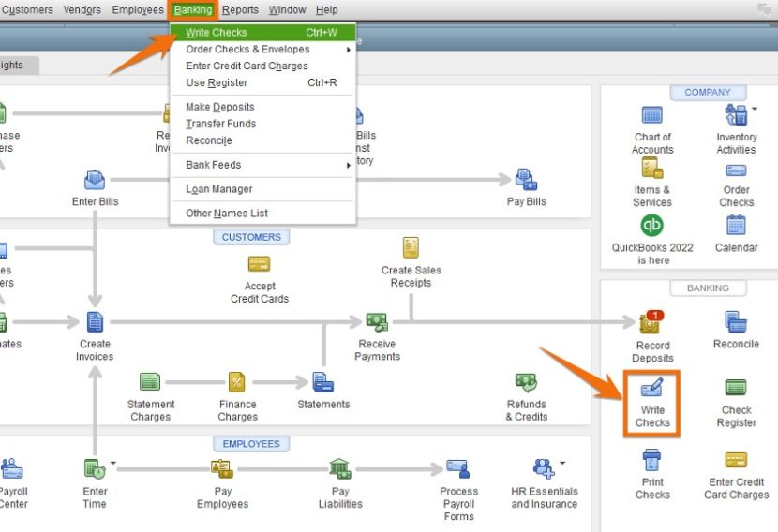Choose Enter Credit Card Charges menu item
This screenshot has height=532, width=778.
[x=263, y=66]
